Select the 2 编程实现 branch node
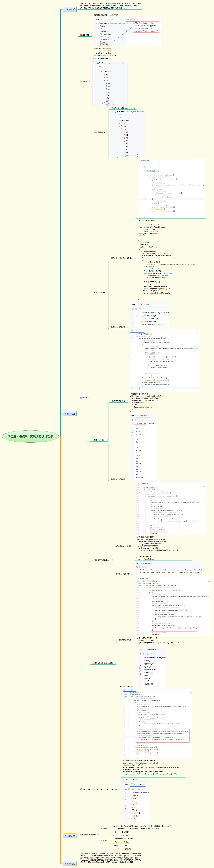Viewport: 214px width, 868px height. coord(70,413)
